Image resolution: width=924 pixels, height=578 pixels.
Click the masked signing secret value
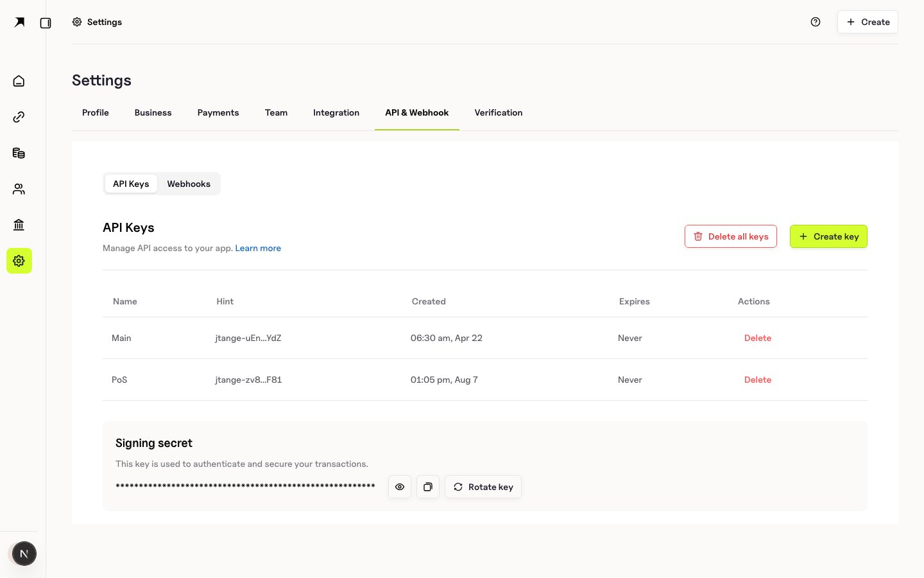[245, 486]
